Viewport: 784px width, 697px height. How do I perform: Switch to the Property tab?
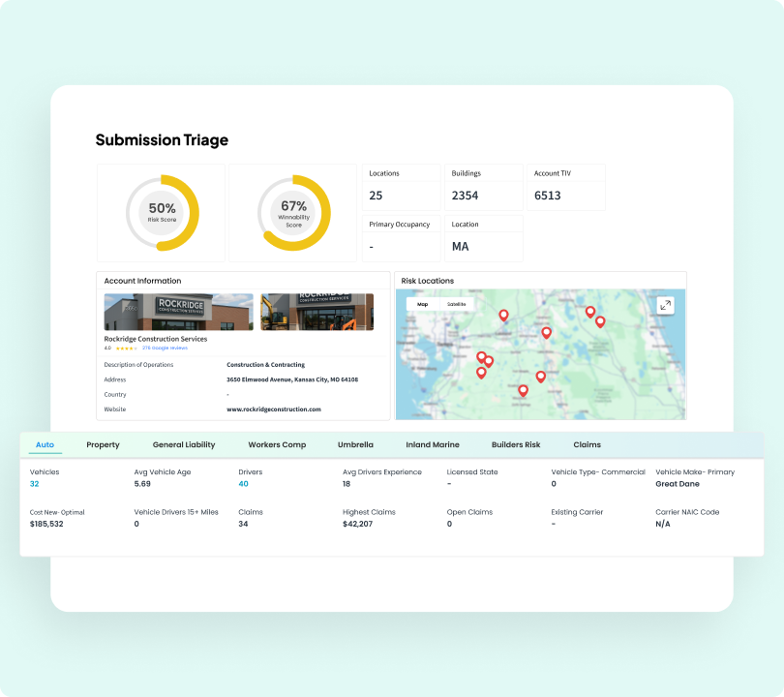[x=104, y=444]
